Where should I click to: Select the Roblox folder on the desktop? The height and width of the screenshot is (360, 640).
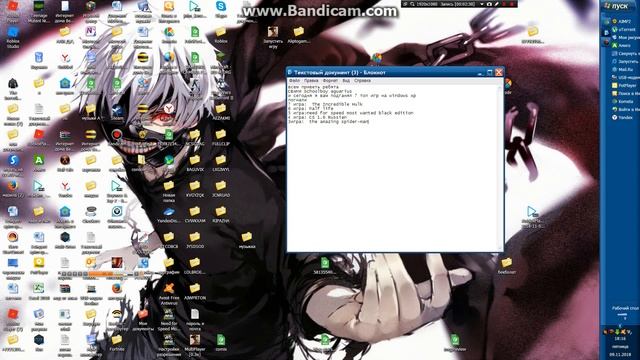pyautogui.click(x=221, y=35)
